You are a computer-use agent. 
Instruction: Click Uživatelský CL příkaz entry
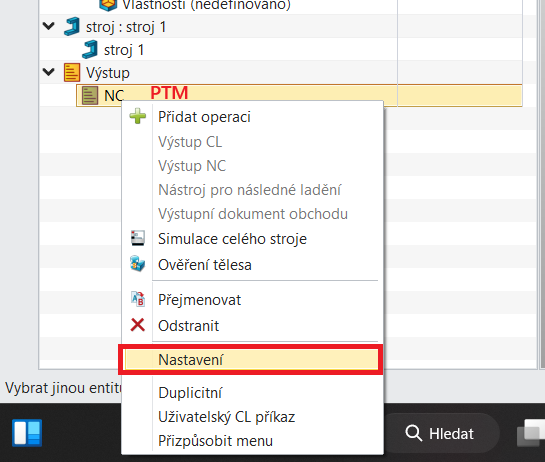(226, 417)
